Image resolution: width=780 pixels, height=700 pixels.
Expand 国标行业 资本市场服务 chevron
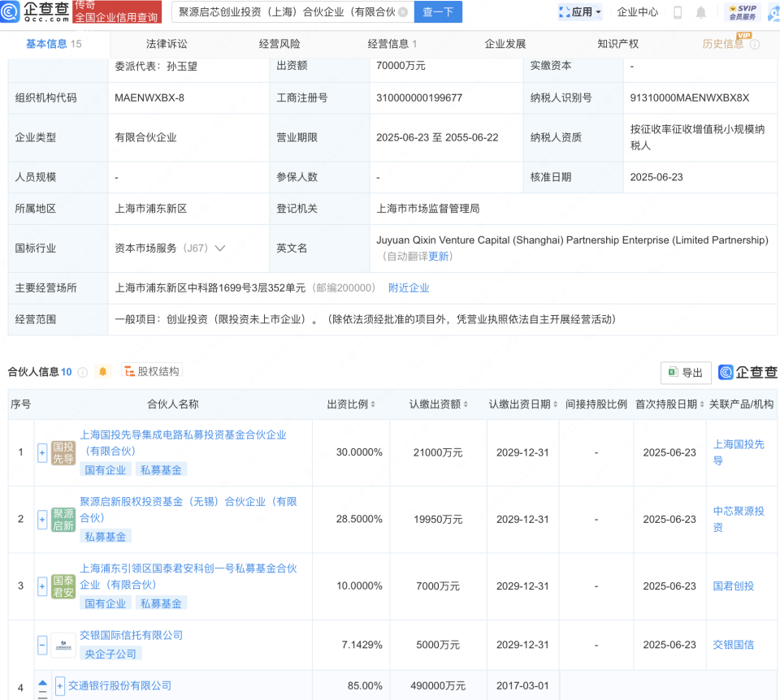click(220, 248)
